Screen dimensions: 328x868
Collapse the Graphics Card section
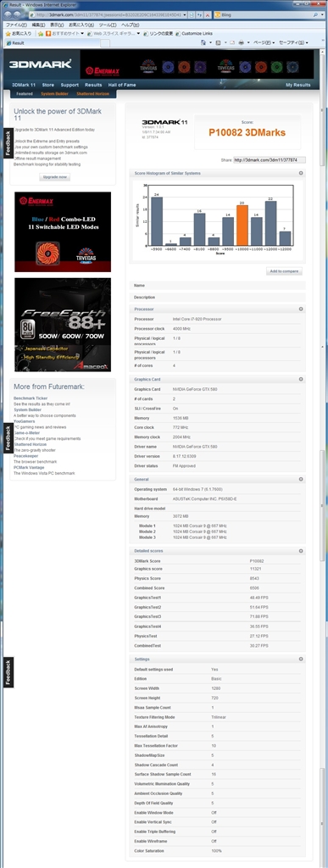[301, 379]
